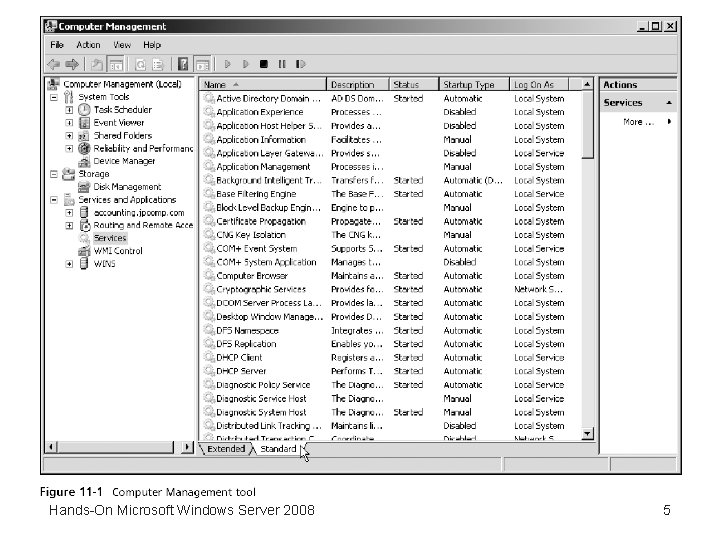Click gear icon beside Base Filtering Engine
This screenshot has height=540, width=720.
(x=209, y=194)
